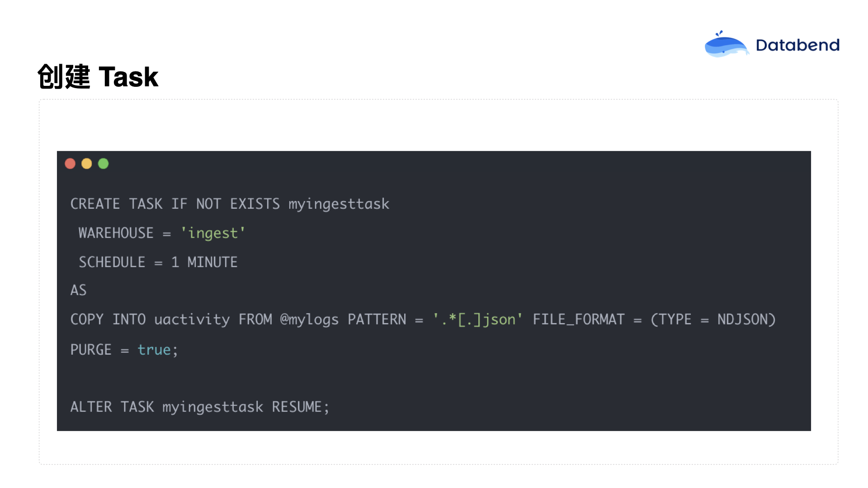Viewport: 868px width, 488px height.
Task: Click the '1 MINUTE' schedule value
Action: [x=204, y=262]
